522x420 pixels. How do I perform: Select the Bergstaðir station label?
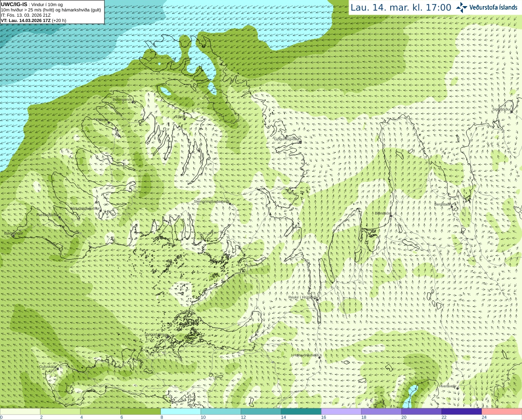(442, 204)
